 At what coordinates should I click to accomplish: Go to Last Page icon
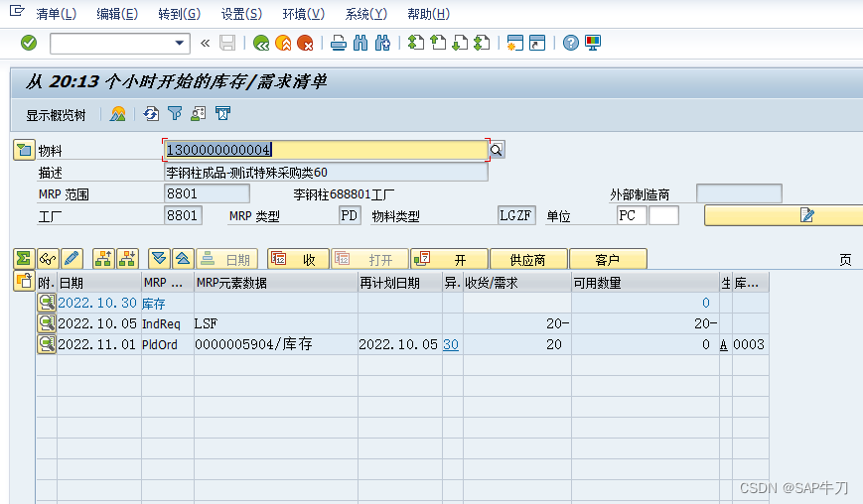coord(482,43)
